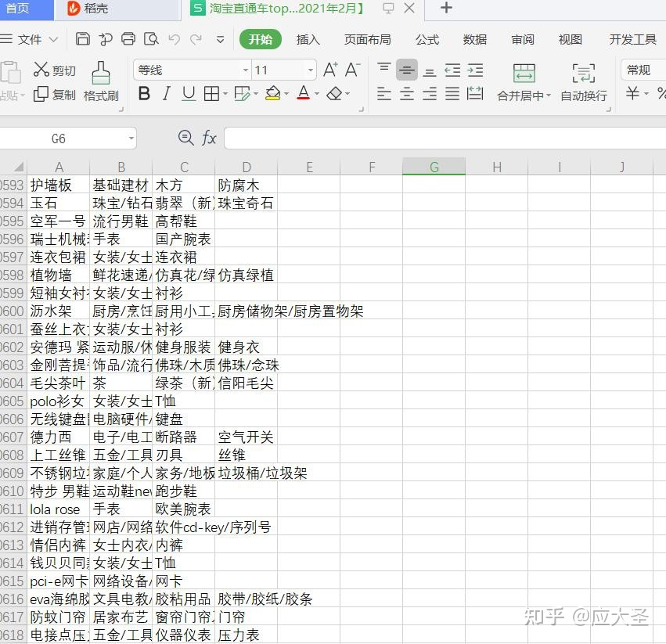This screenshot has width=666, height=644.
Task: Open the font size dropdown 11
Action: pyautogui.click(x=311, y=70)
